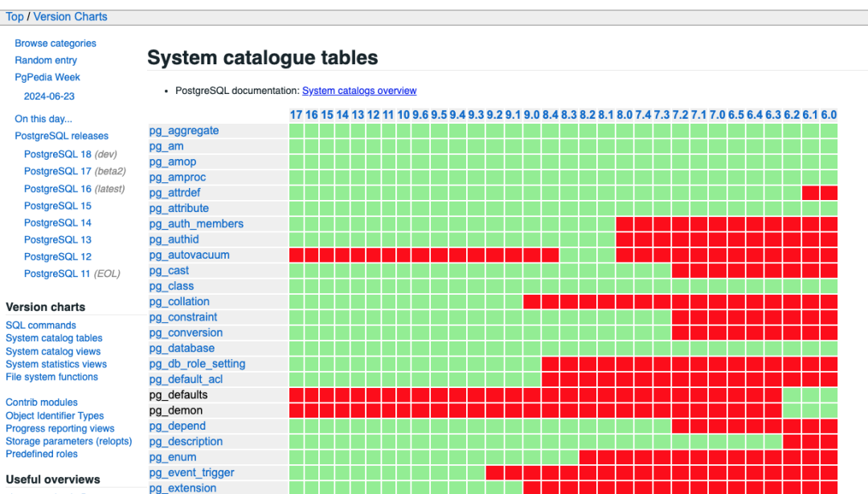
Task: Open the Predefined roles chart
Action: click(42, 454)
